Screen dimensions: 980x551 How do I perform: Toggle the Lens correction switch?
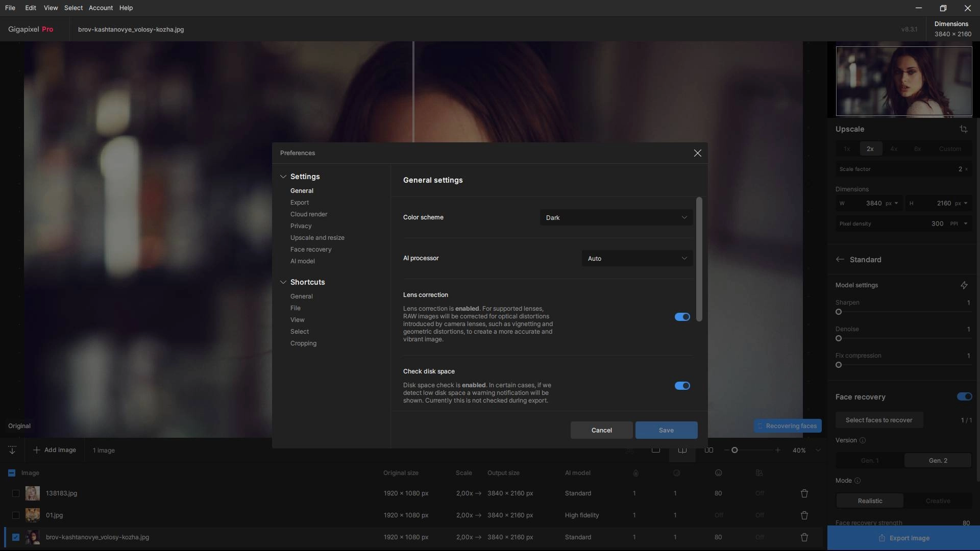pos(682,317)
